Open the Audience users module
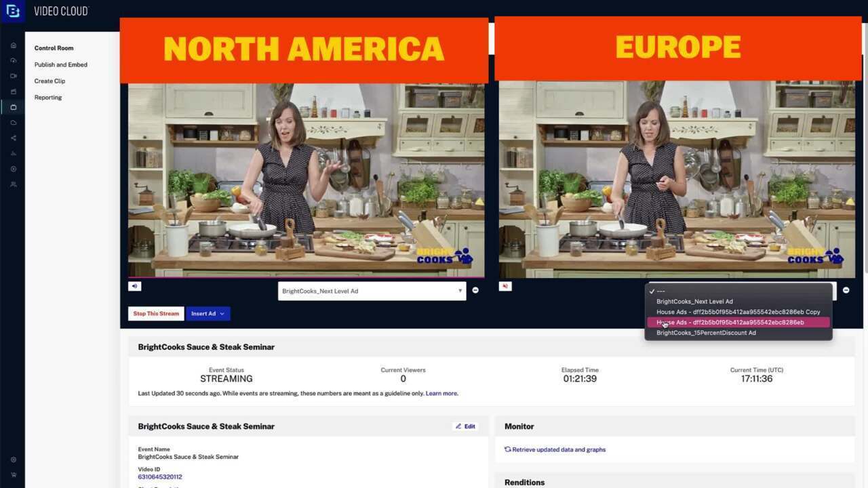This screenshot has height=488, width=868. pos(14,184)
